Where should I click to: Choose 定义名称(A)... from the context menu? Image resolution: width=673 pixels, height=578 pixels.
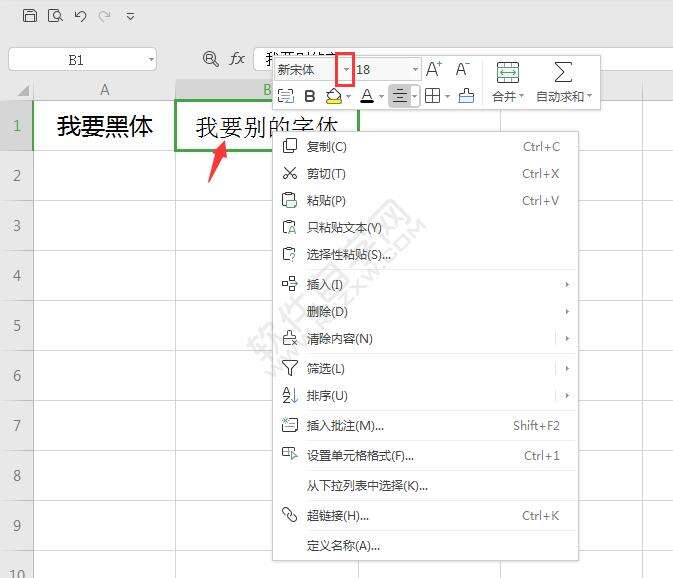coord(425,545)
